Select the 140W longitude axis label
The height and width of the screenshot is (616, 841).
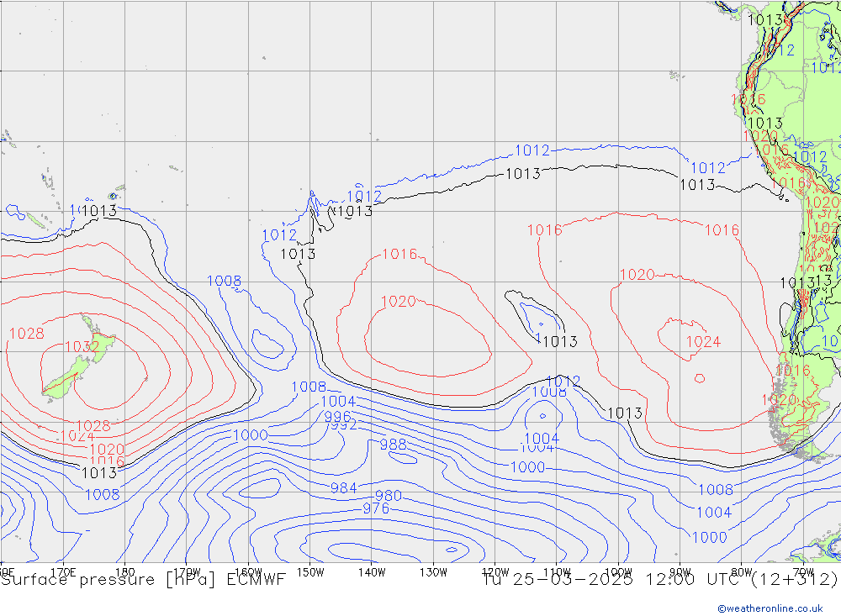pos(372,572)
